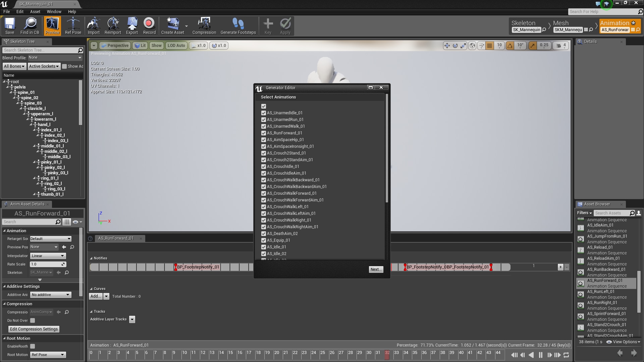Enable the EnableRootMotion checkbox
Viewport: 644px width, 362px height.
coord(33,346)
